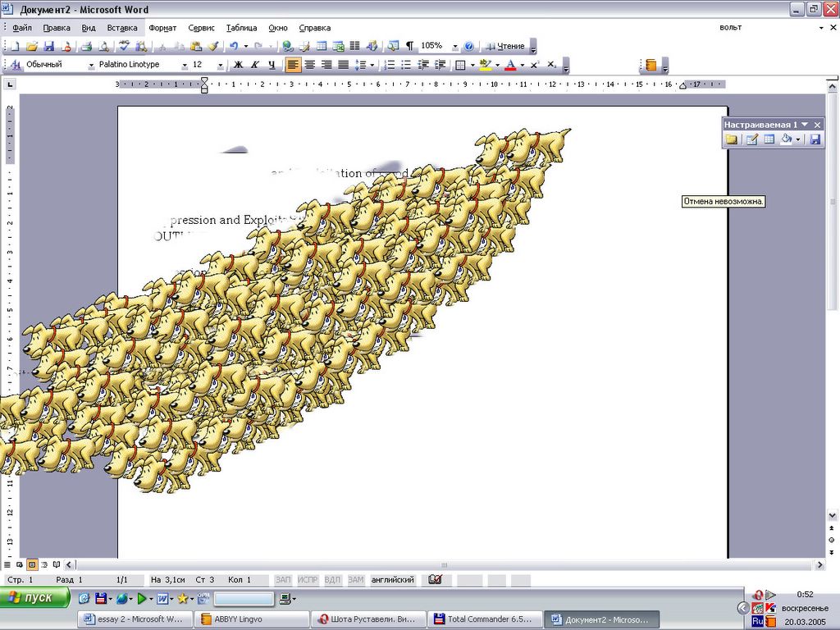Print the document with the printer icon

86,47
